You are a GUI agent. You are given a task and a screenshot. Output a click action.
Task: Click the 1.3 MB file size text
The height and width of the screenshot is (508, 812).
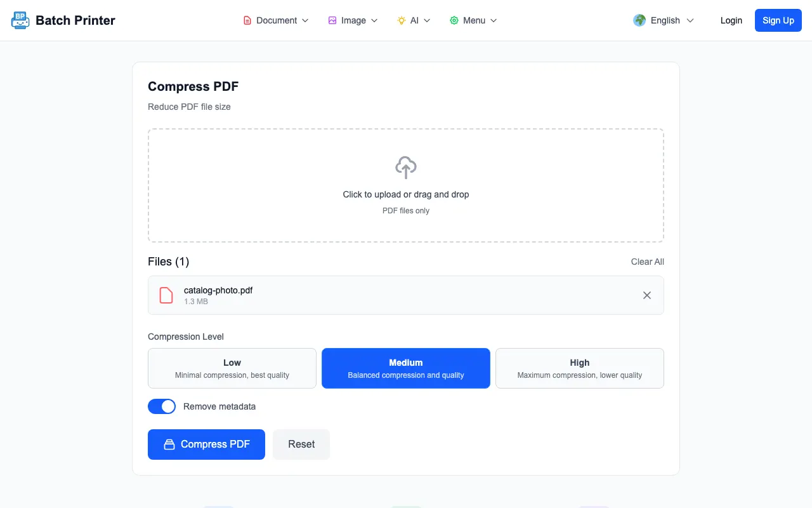point(196,302)
